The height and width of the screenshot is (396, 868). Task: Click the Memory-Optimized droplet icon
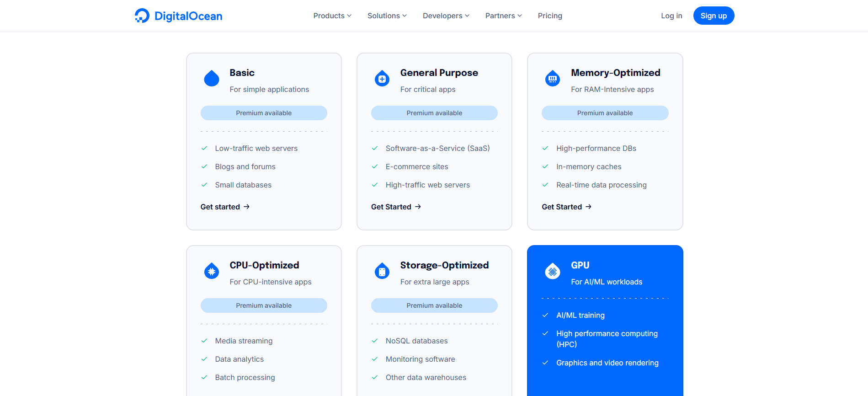553,79
